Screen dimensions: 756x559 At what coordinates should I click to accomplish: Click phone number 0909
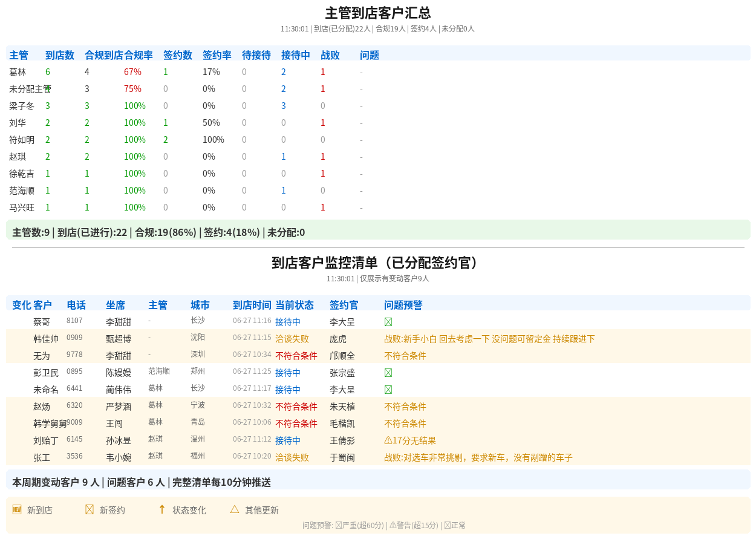tap(74, 337)
